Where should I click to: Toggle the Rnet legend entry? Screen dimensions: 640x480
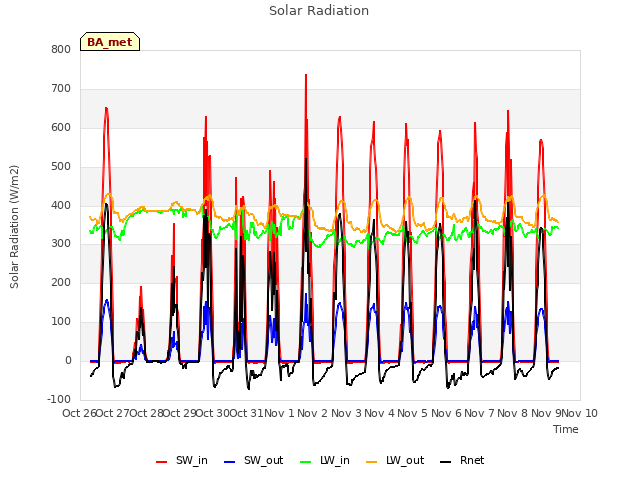462,460
